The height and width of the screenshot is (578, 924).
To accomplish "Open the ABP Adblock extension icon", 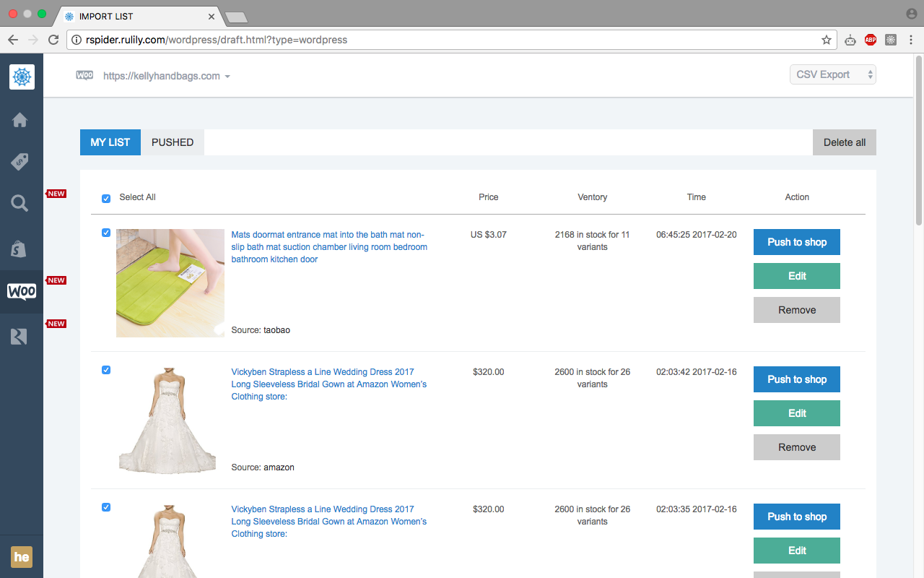I will (x=871, y=40).
